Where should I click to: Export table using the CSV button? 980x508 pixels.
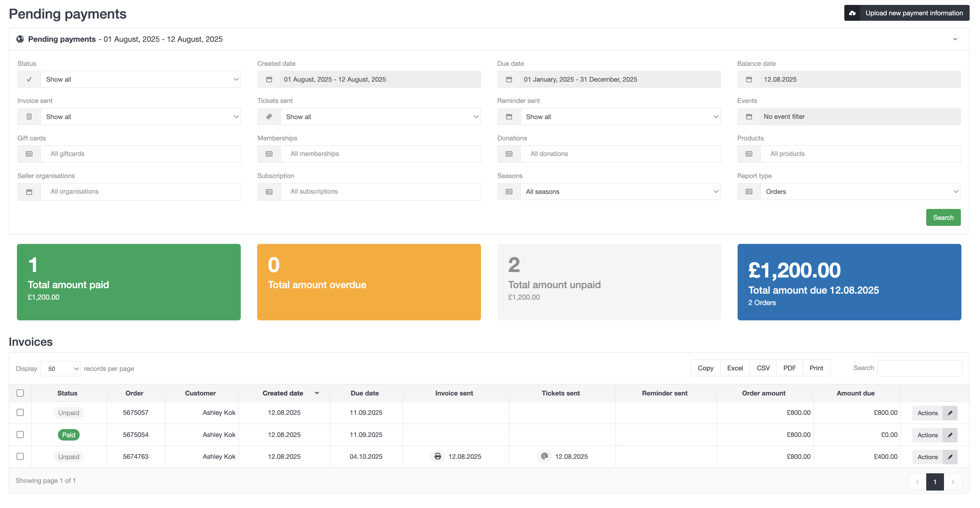[x=763, y=368]
